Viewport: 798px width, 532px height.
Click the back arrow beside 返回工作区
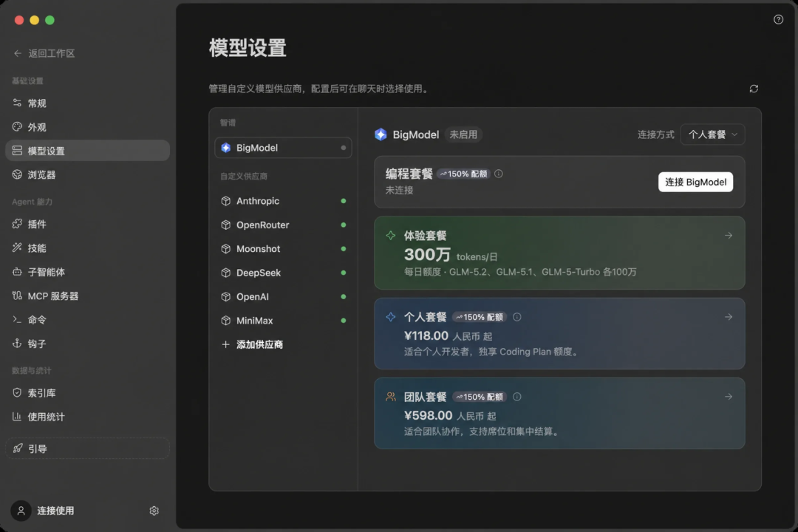pyautogui.click(x=17, y=53)
